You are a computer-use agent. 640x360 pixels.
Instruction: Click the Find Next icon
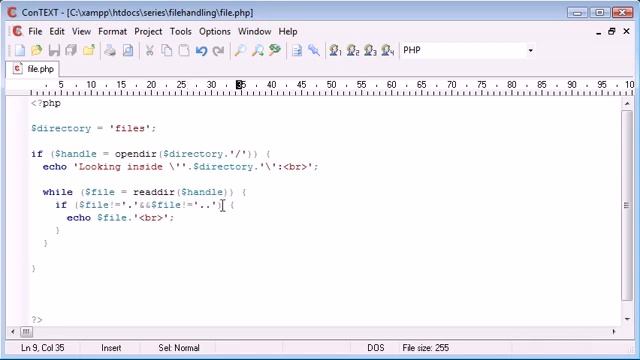click(258, 51)
